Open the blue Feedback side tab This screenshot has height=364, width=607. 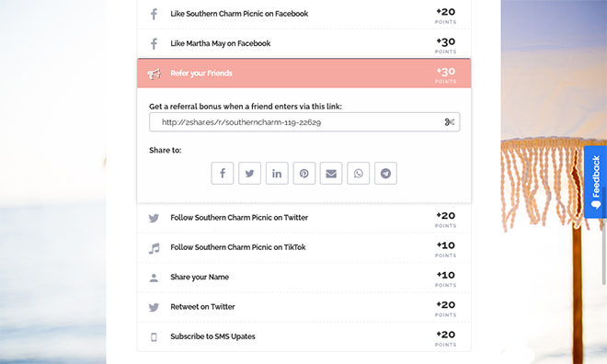[595, 182]
